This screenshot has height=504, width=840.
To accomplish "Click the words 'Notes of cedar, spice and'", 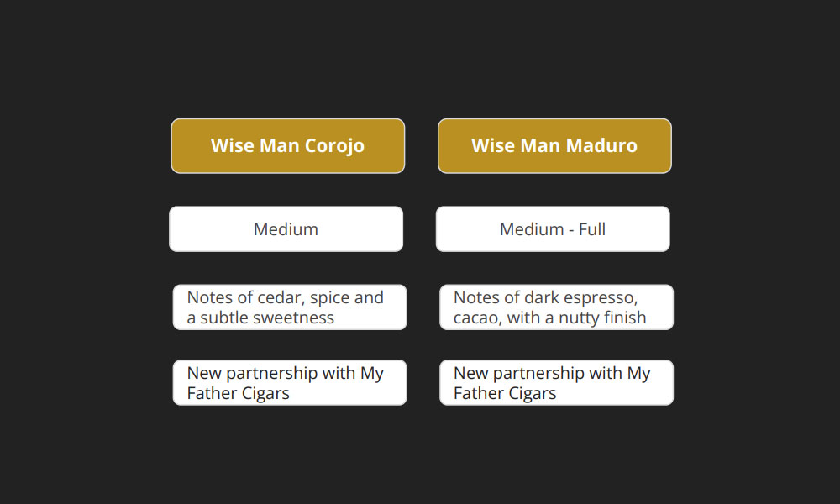I will [285, 297].
